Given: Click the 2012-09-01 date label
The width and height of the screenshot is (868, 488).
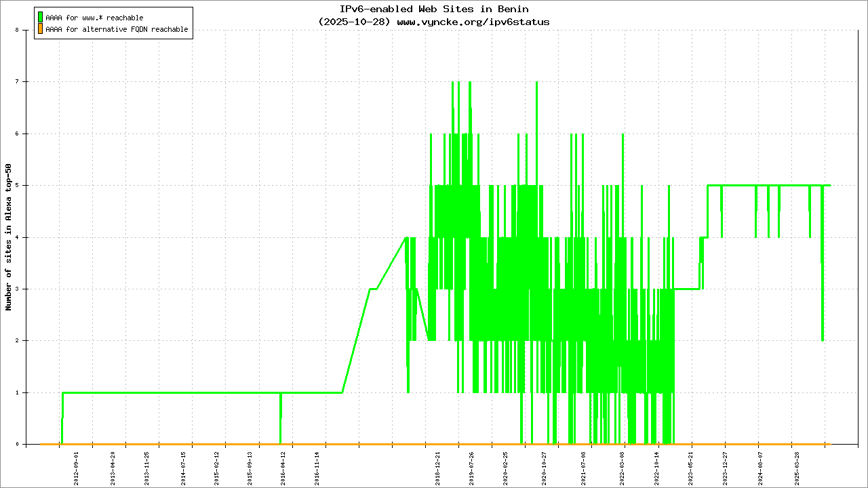Looking at the screenshot, I should point(76,466).
